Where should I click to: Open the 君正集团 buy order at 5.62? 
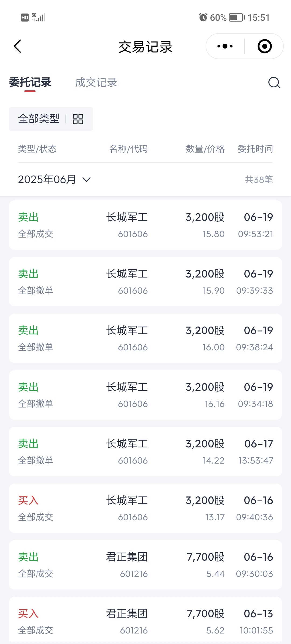(x=145, y=620)
